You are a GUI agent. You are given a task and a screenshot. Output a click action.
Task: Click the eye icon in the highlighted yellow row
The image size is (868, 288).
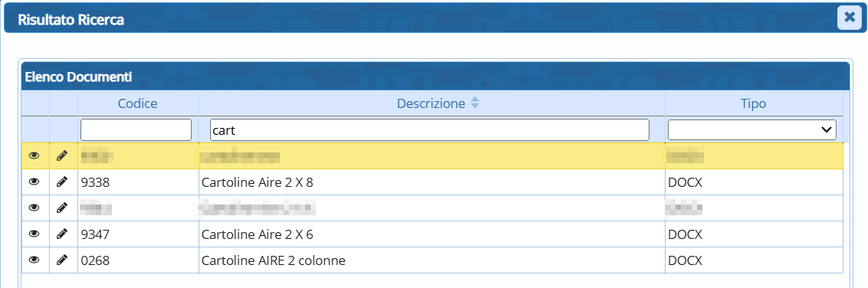35,156
